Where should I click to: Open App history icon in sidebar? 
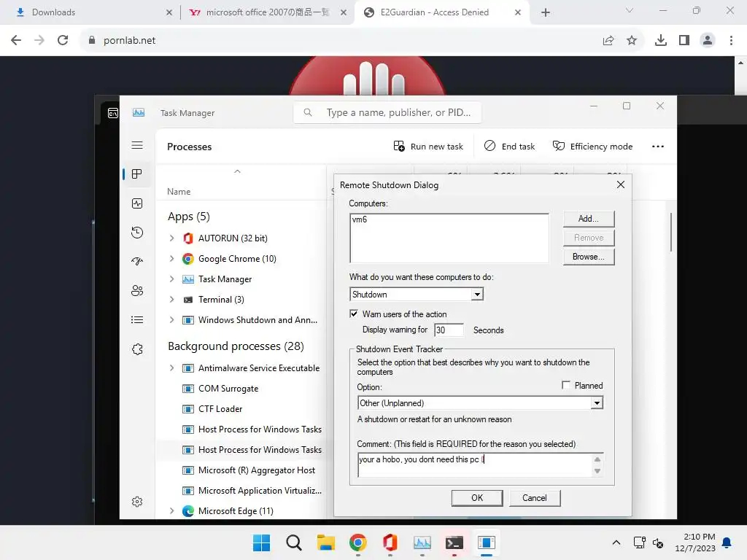(x=137, y=233)
